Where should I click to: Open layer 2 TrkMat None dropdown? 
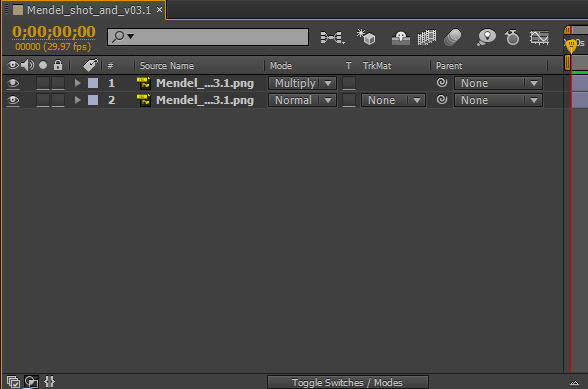click(x=393, y=101)
